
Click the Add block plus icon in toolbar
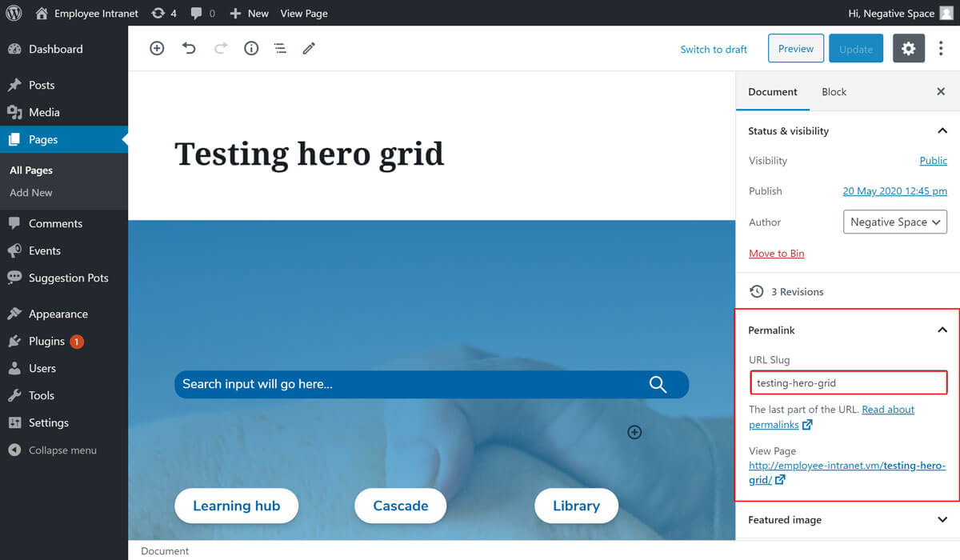pos(157,49)
